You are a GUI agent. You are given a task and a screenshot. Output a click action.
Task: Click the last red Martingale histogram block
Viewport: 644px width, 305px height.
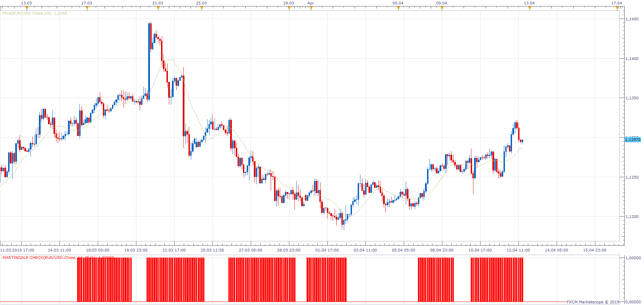click(x=497, y=280)
